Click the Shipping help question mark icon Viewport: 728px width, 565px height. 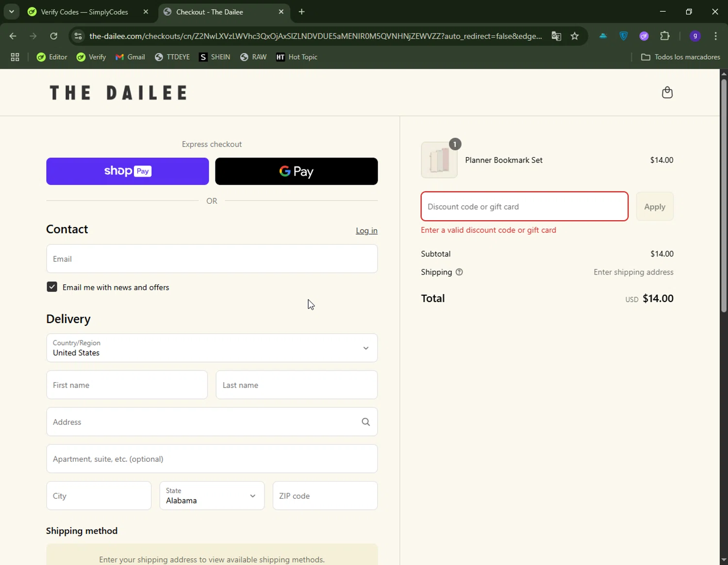pyautogui.click(x=459, y=272)
